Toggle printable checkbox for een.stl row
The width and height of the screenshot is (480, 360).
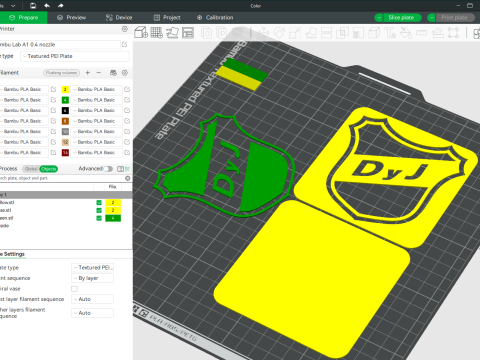pyautogui.click(x=99, y=218)
